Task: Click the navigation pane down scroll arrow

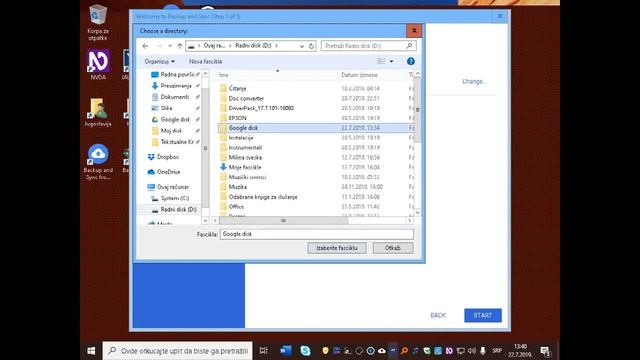Action: tap(205, 221)
